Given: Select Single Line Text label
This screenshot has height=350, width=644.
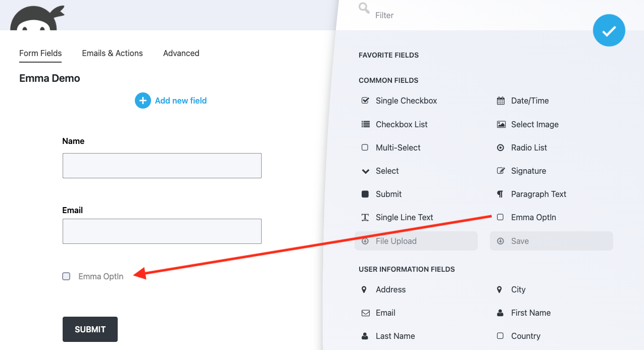Looking at the screenshot, I should click(405, 217).
